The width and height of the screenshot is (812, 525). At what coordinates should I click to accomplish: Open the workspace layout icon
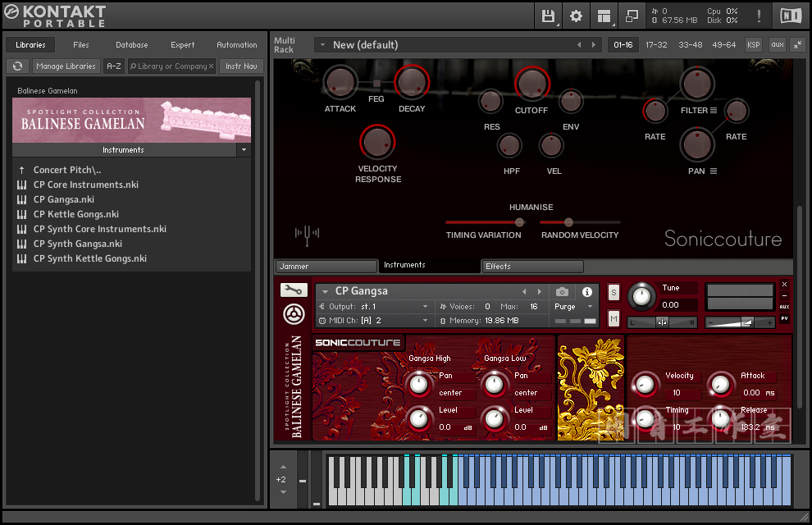[x=604, y=16]
